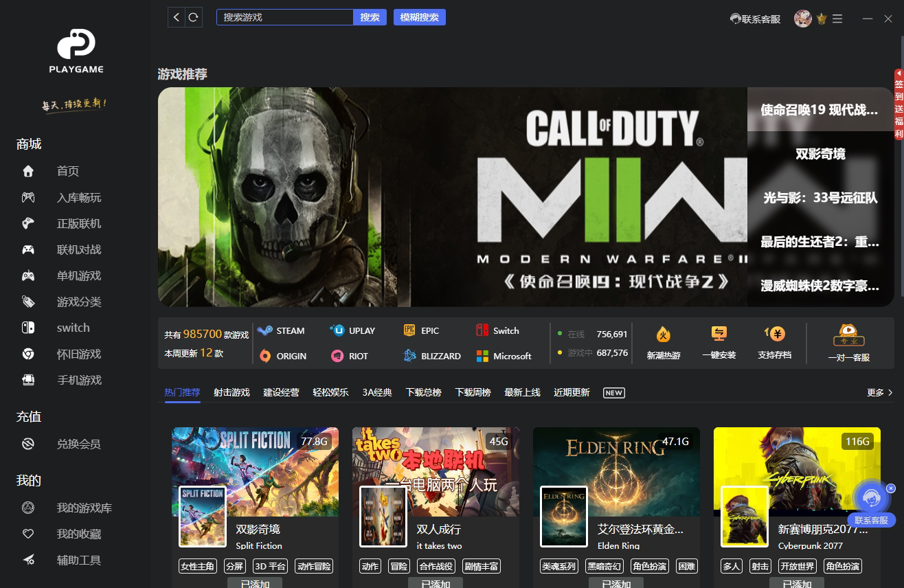This screenshot has height=588, width=904.
Task: Go back with the left arrow button
Action: point(177,17)
